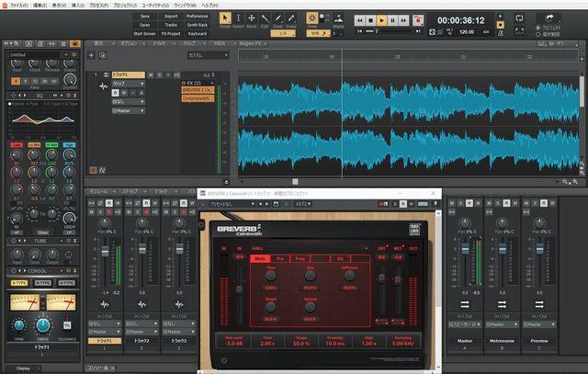588x374 pixels.
Task: Open the カスタム track control dropdown
Action: pos(208,55)
